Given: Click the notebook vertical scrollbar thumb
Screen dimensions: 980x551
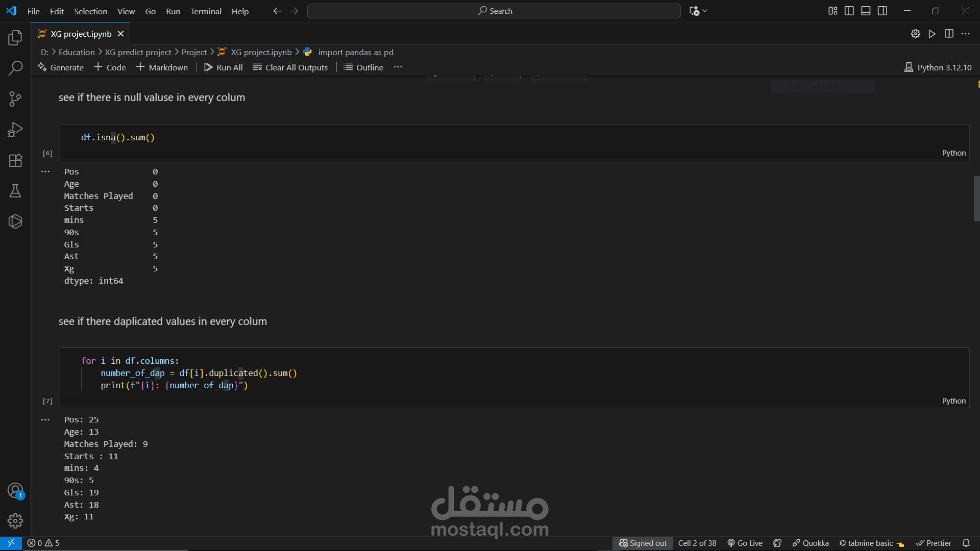Looking at the screenshot, I should point(976,199).
